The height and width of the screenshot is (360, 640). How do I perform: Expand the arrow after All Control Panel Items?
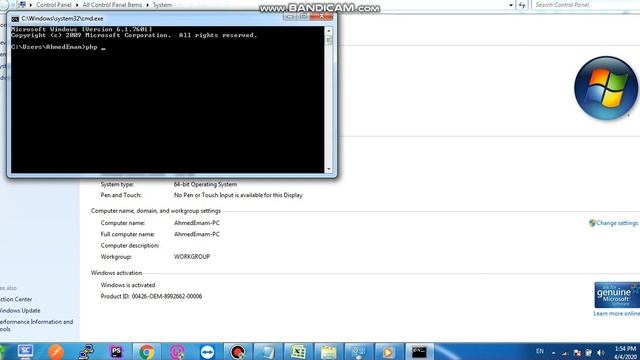147,5
